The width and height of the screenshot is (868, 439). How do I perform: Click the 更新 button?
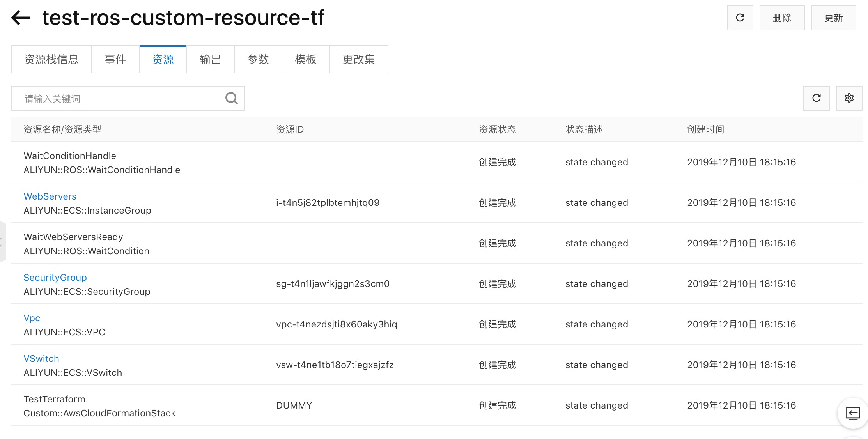(833, 18)
